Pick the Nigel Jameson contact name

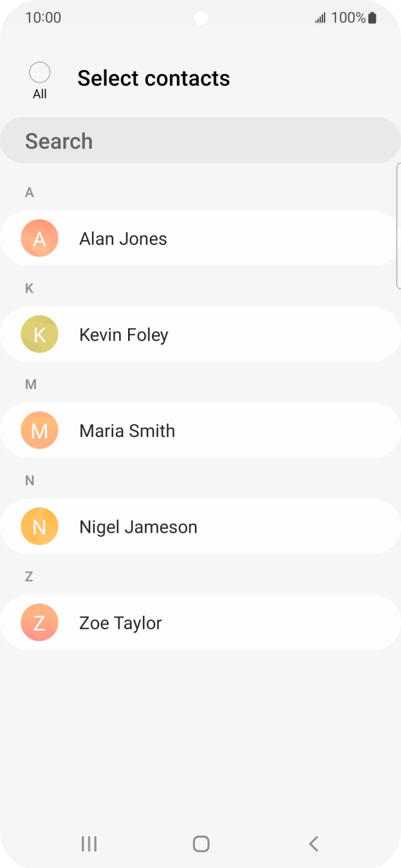138,526
